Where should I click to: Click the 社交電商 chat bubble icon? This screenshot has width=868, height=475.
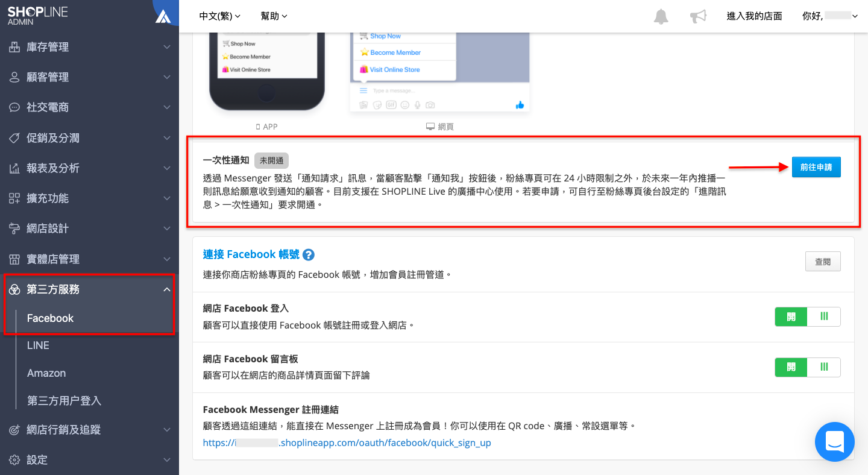coord(14,107)
